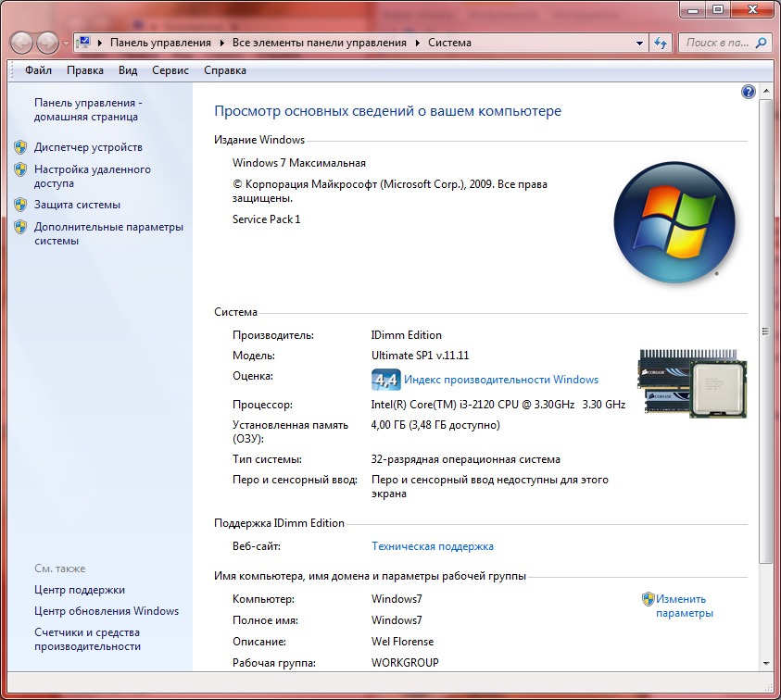Click the Windows 7 logo orb image
Screen dimensions: 781x700
(x=674, y=222)
